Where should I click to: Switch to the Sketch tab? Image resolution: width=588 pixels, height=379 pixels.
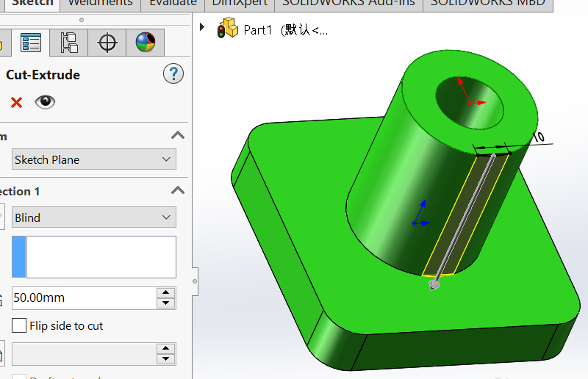32,5
